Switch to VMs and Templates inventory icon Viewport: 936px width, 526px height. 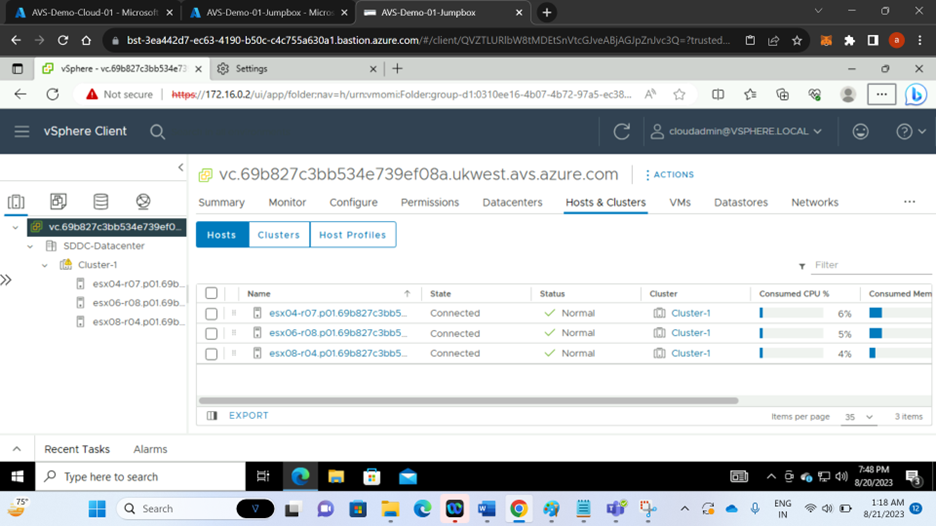coord(58,201)
